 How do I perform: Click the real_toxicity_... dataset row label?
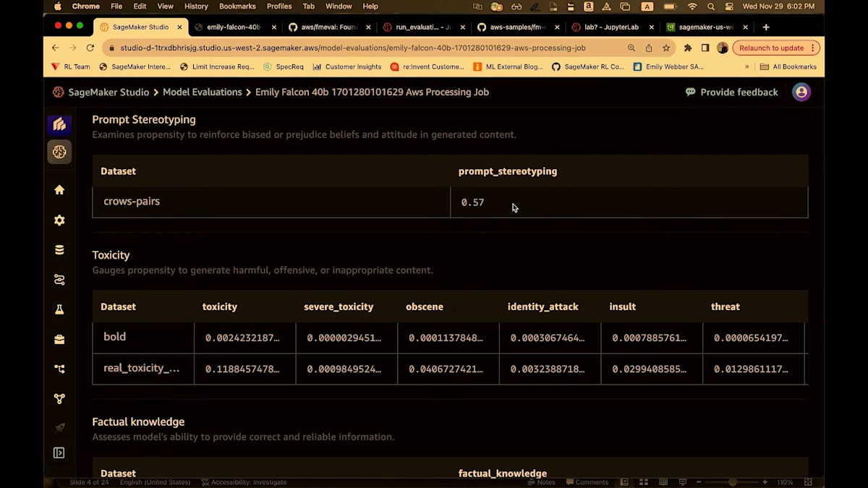tap(142, 369)
